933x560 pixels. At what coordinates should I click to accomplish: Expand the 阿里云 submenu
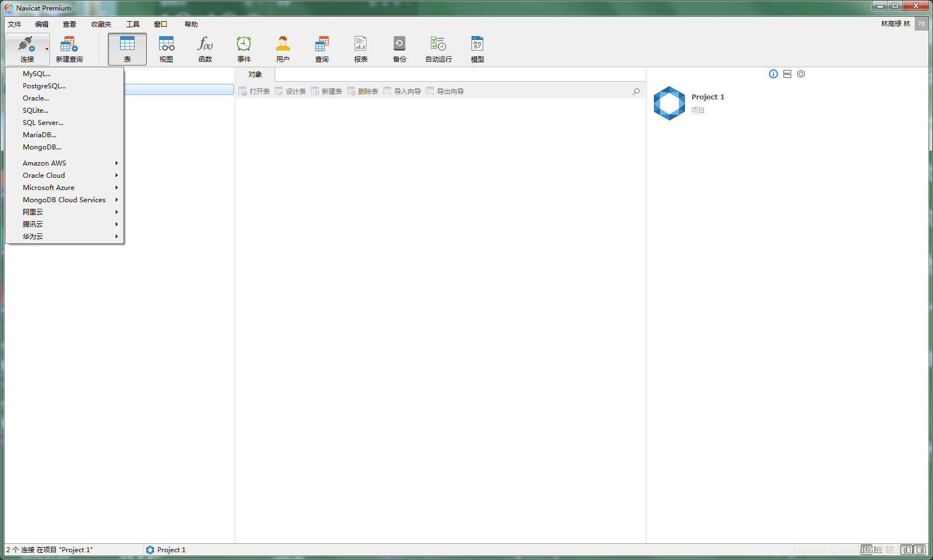[x=64, y=212]
